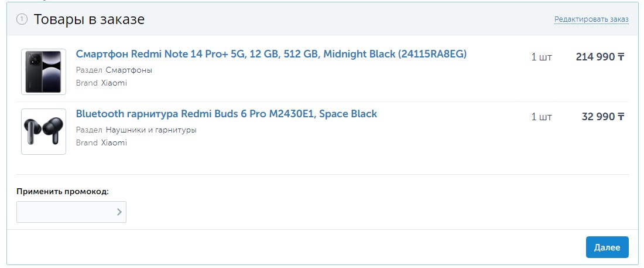Open the Redmi Buds 6 Pro thumbnail

coord(43,131)
